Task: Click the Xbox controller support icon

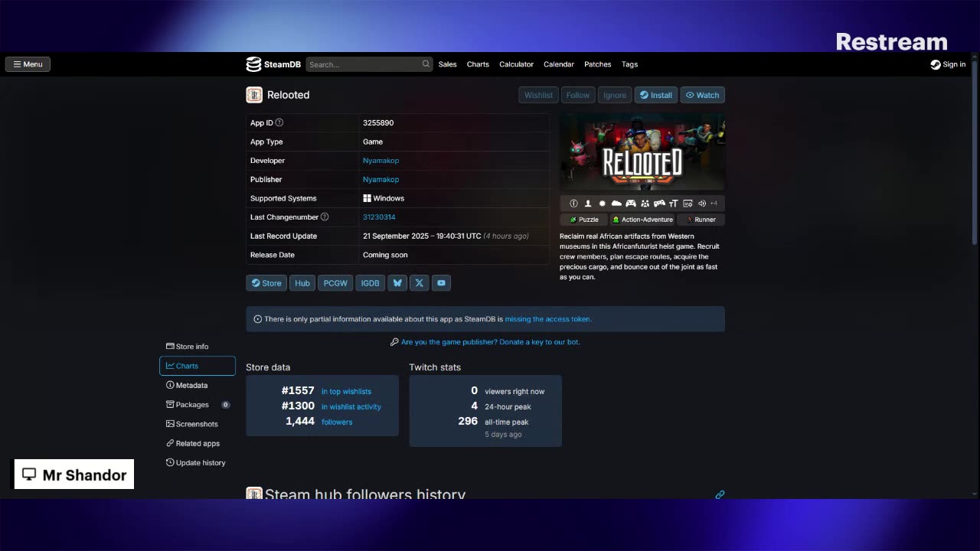Action: (631, 204)
